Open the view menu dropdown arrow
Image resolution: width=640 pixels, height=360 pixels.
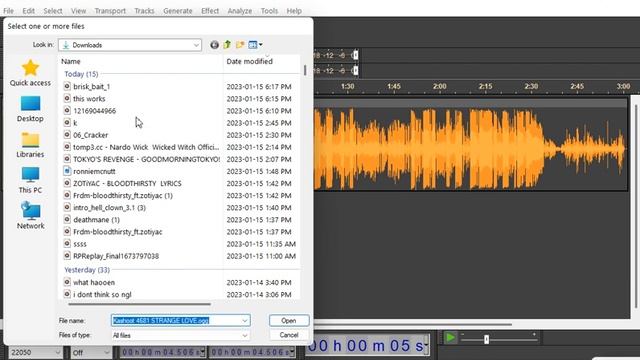tap(261, 45)
